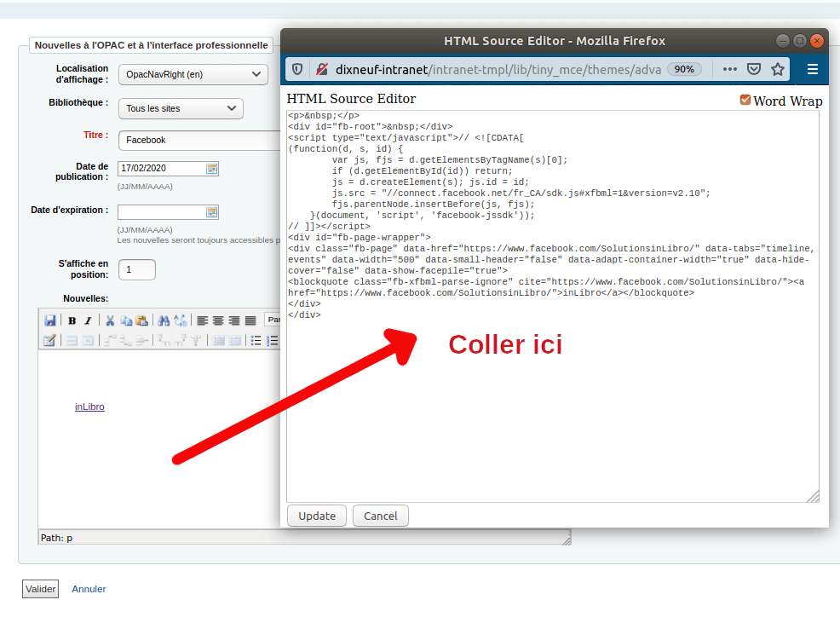Click the Copy icon in the editor toolbar
The width and height of the screenshot is (840, 623).
coord(126,320)
